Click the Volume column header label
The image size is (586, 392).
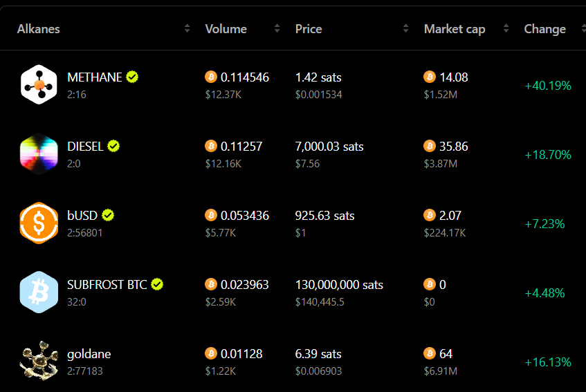[x=226, y=29]
